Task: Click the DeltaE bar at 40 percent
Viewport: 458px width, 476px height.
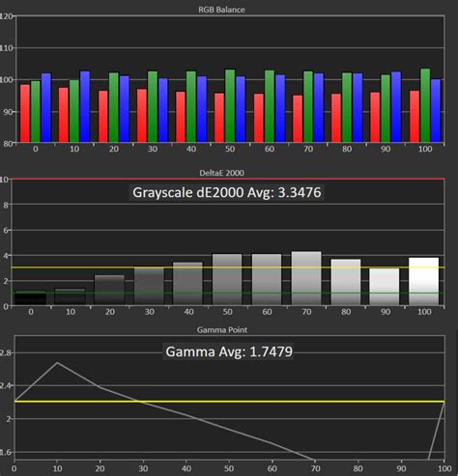Action: 188,284
